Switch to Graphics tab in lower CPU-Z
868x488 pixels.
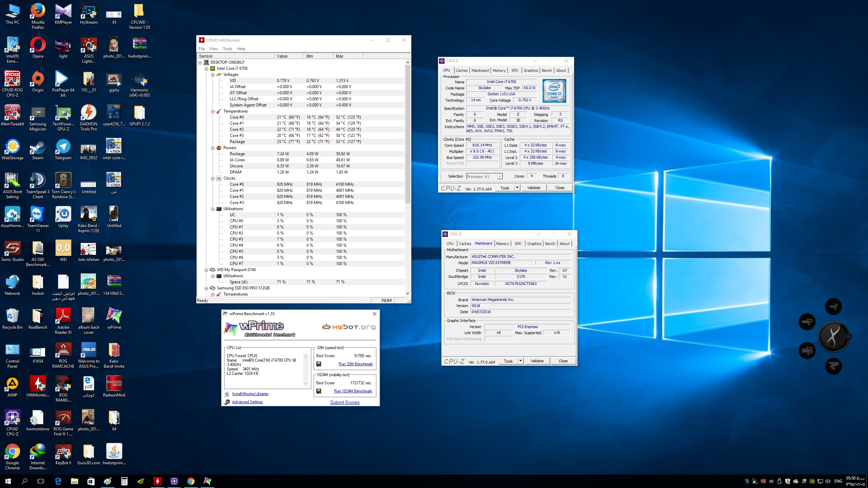tap(534, 244)
